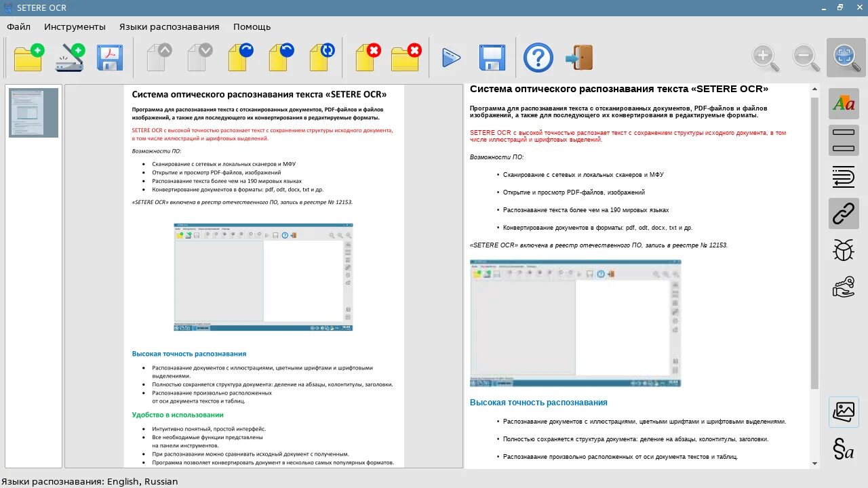Click blue heading 'Высокая точность распознавания' in right pane
This screenshot has width=868, height=488.
pyautogui.click(x=538, y=403)
